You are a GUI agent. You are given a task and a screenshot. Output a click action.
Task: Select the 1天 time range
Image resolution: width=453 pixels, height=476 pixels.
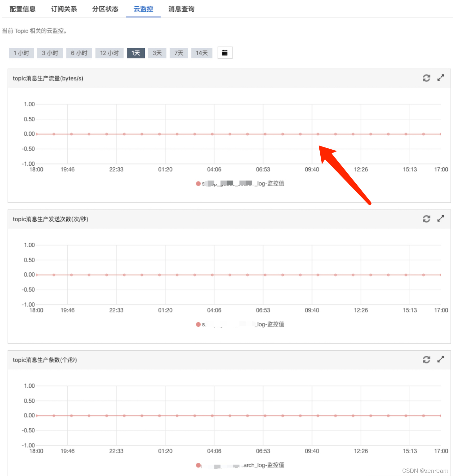136,53
